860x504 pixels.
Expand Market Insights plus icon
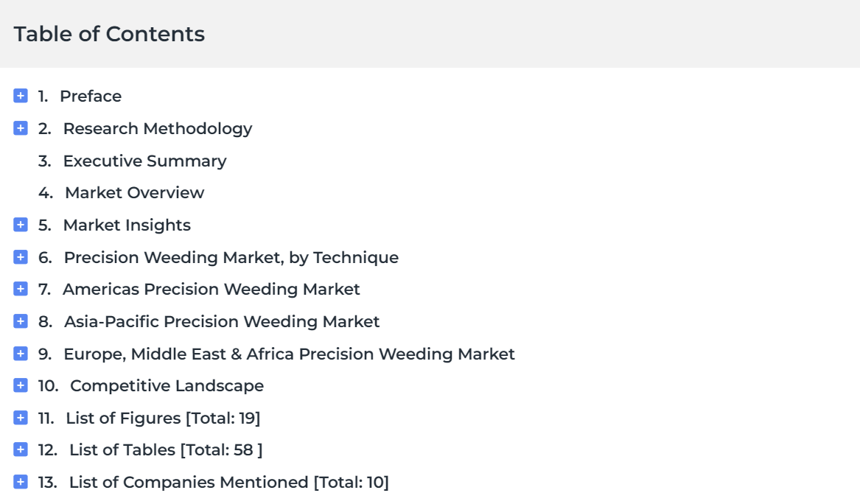(x=21, y=225)
